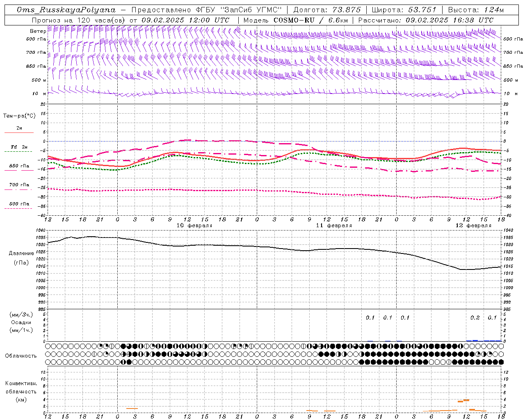This screenshot has height=420, width=525.
Task: Click the Давление panel label
Action: pos(21,253)
